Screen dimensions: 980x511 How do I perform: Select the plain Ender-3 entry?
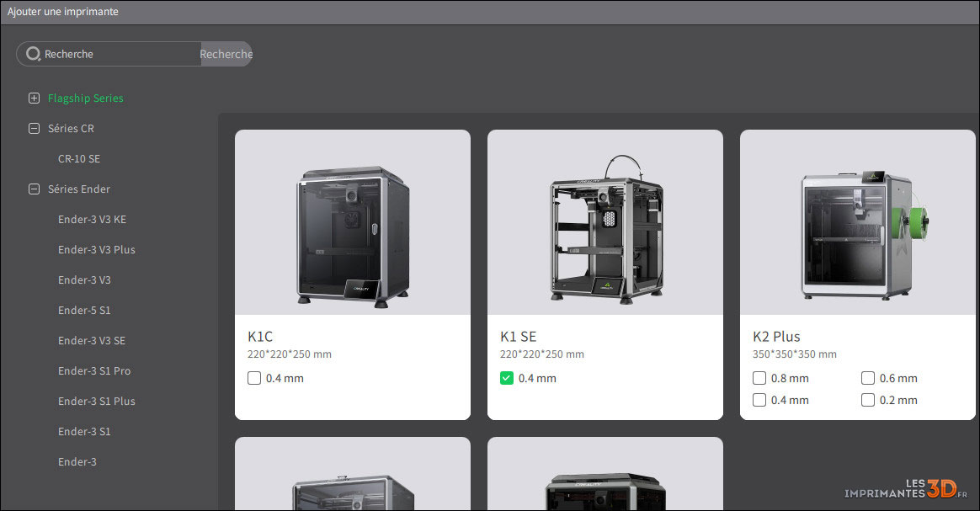click(77, 461)
